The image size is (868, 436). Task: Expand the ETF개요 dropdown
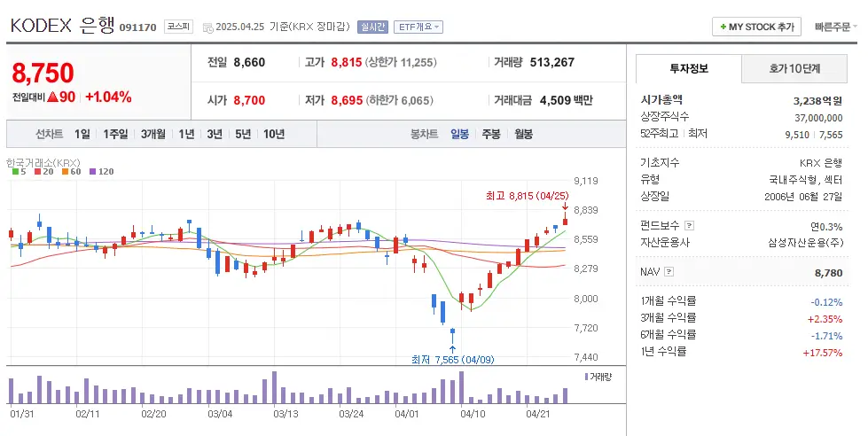click(418, 27)
